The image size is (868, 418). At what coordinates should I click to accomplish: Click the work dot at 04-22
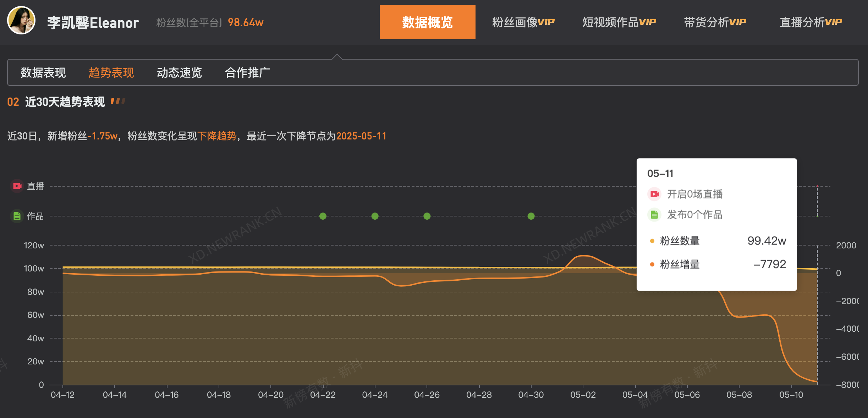click(323, 216)
